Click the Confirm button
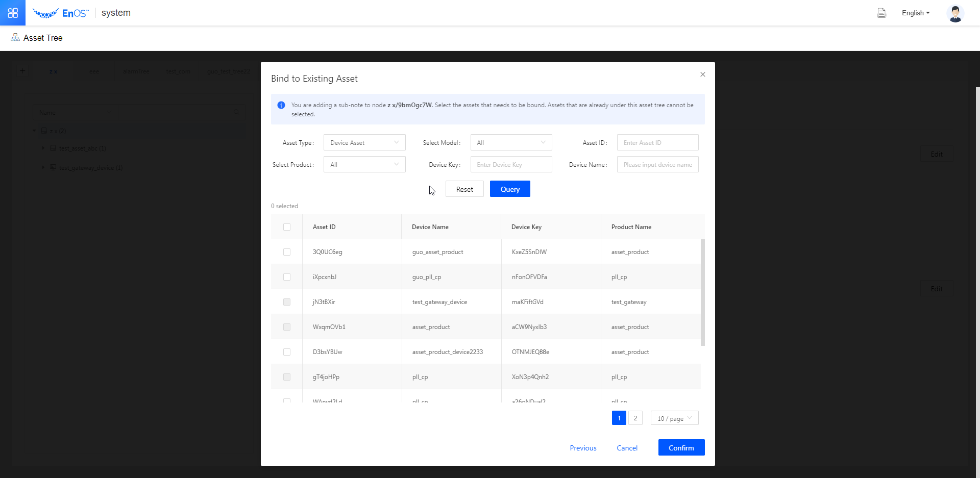The height and width of the screenshot is (478, 980). coord(681,448)
